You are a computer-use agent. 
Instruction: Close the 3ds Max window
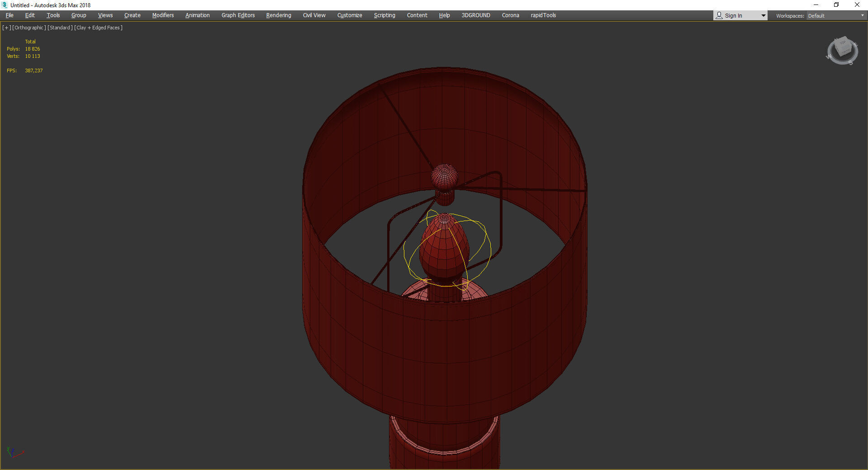(857, 5)
